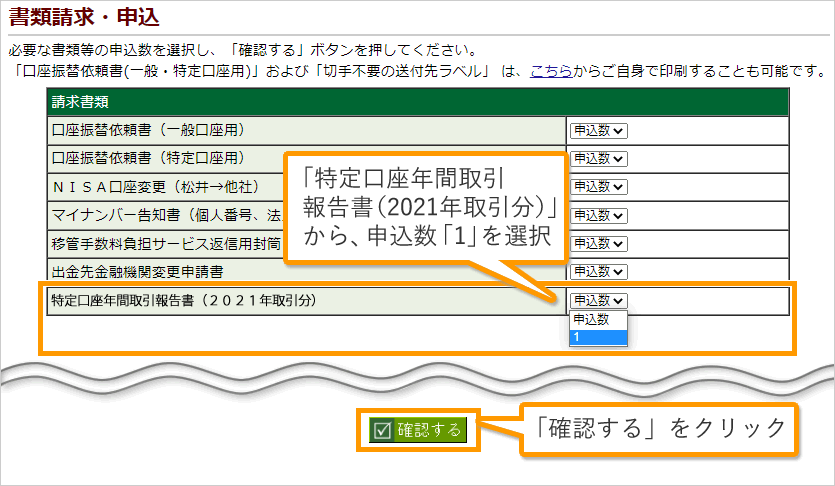Select option "1" in the open dropdown list

coord(598,337)
